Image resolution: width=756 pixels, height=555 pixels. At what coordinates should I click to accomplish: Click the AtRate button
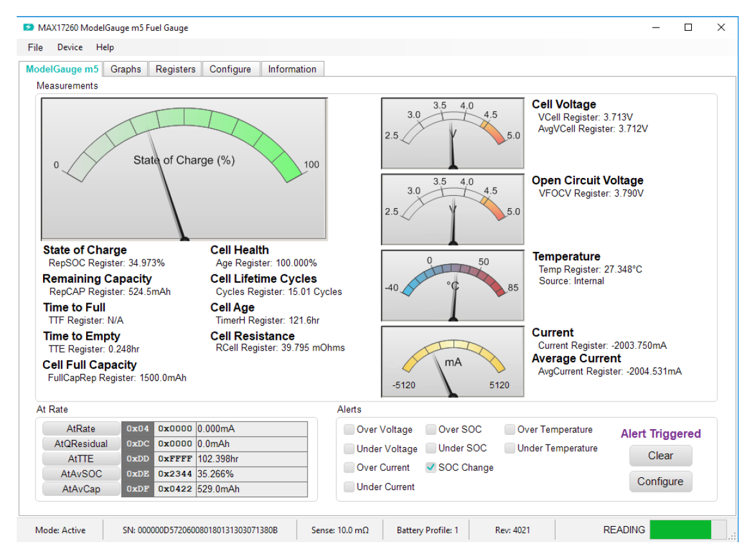tap(81, 428)
